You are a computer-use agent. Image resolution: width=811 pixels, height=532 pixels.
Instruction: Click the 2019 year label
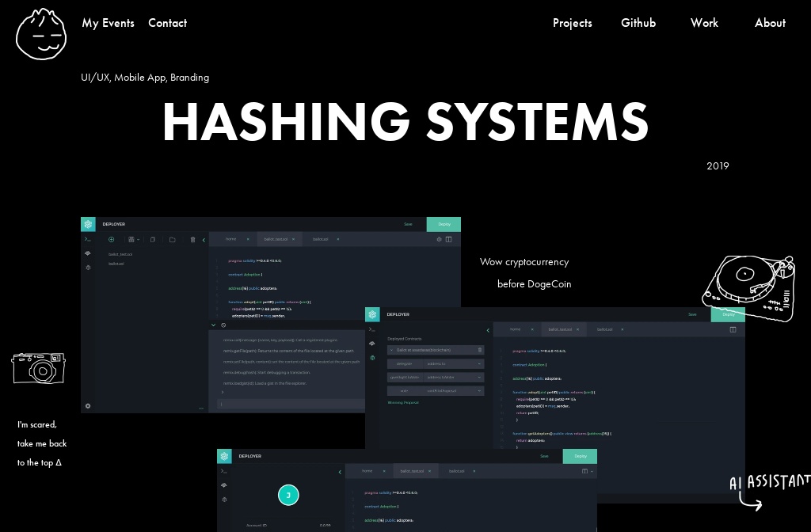pyautogui.click(x=718, y=166)
